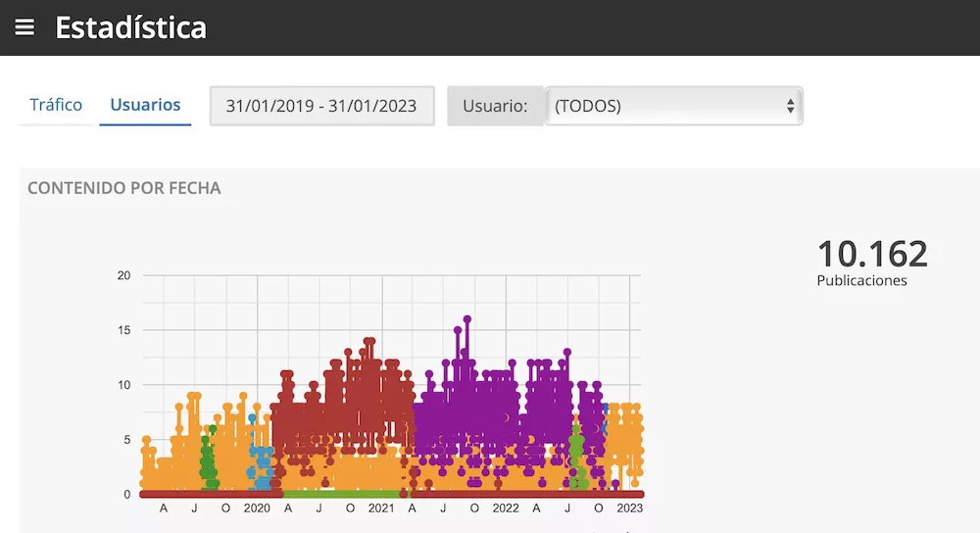This screenshot has height=533, width=980.
Task: Click the Estadística page title
Action: tap(130, 27)
